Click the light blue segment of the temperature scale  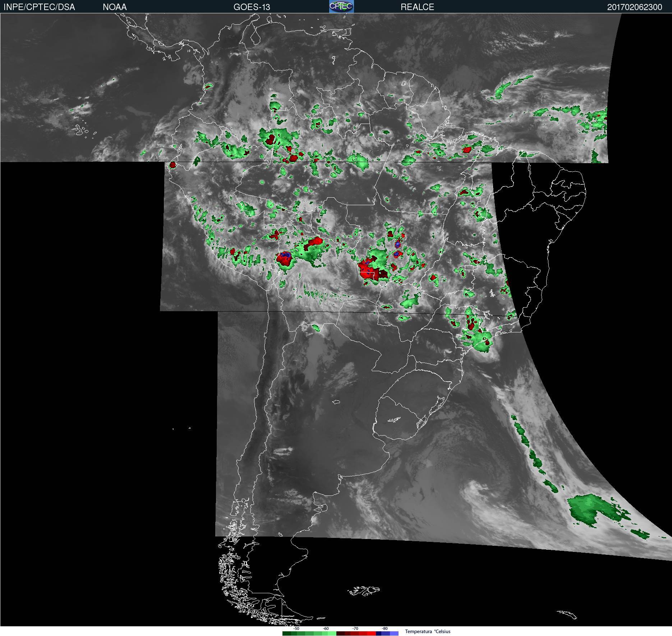394,633
